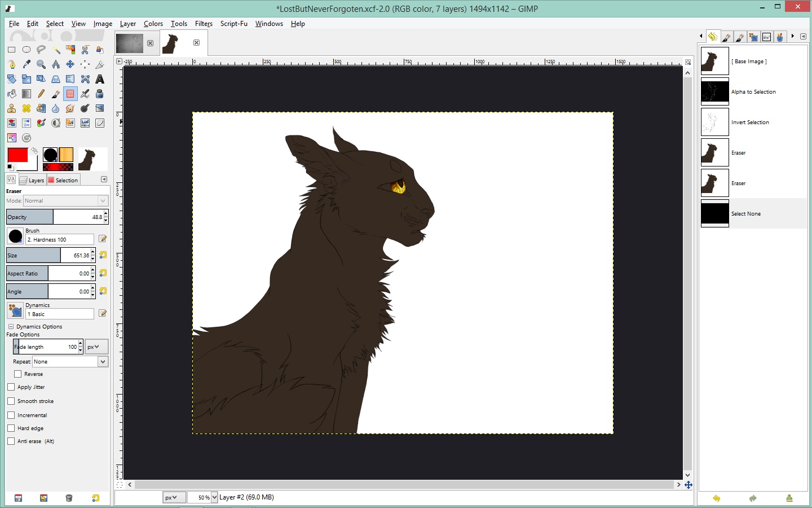Enable the Smooth stroke checkbox
The width and height of the screenshot is (812, 508).
click(x=11, y=401)
